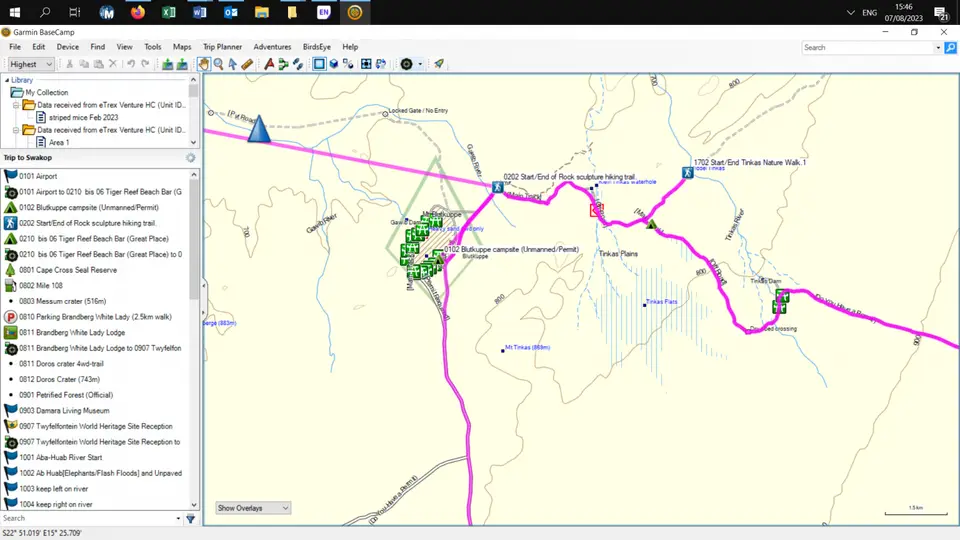
Task: Open the BirdsEye menu
Action: pos(317,47)
